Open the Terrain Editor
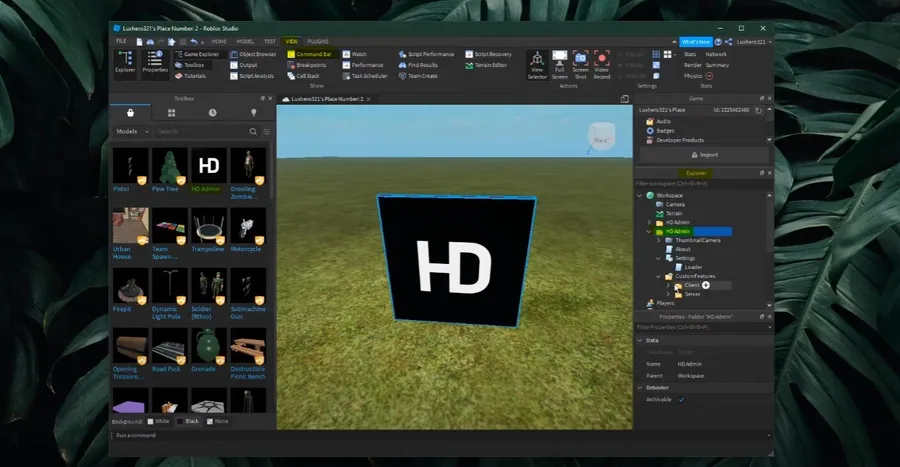Image resolution: width=900 pixels, height=467 pixels. [x=486, y=65]
